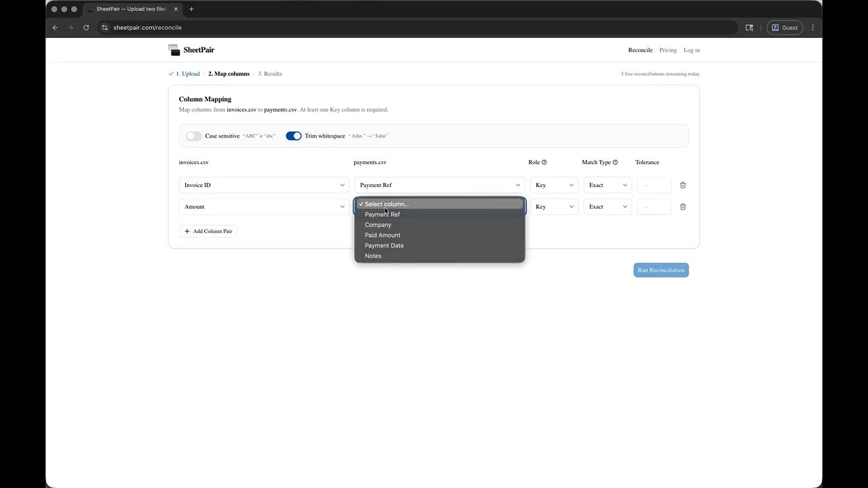Open the Pricing page link
The image size is (868, 488).
click(x=668, y=50)
